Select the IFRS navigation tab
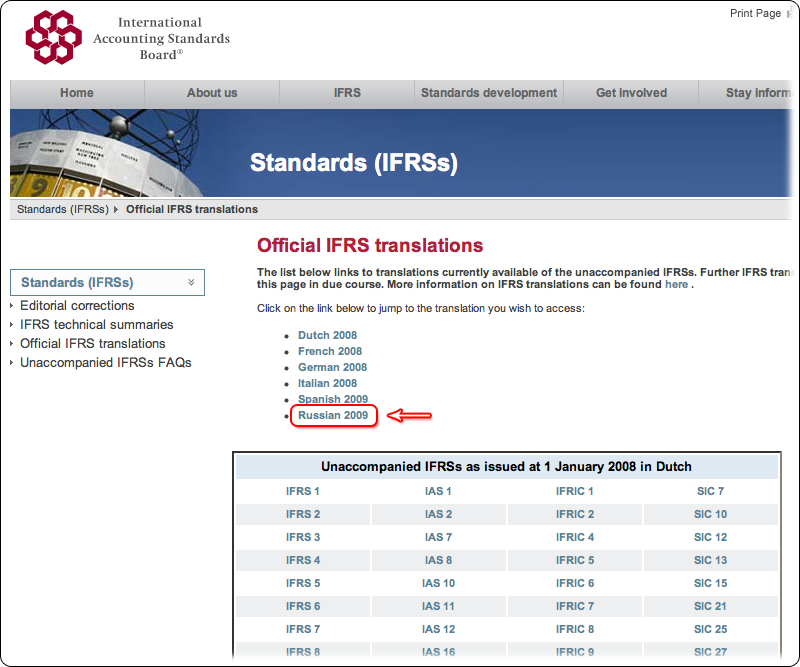Viewport: 800px width, 667px height. coord(347,93)
